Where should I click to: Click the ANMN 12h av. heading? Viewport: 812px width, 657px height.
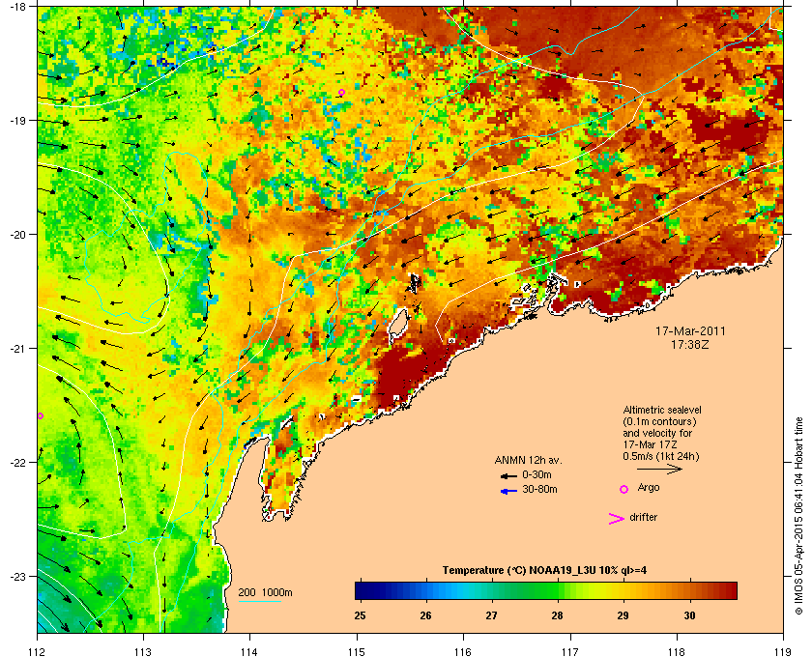(528, 460)
